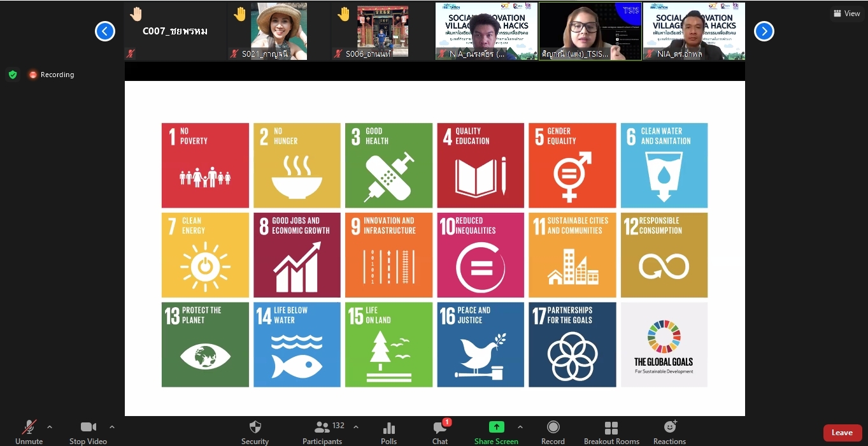The image size is (868, 446).
Task: Expand share options arrow beside Share Screen
Action: pos(520,427)
